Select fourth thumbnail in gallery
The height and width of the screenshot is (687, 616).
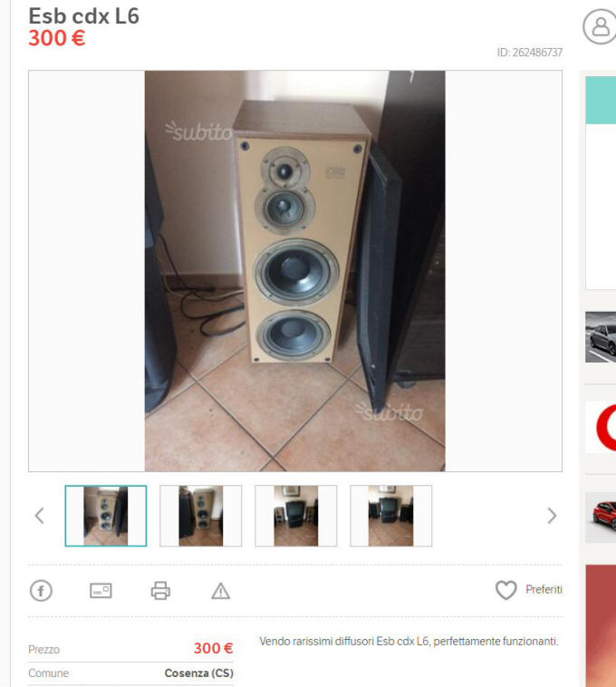point(391,516)
